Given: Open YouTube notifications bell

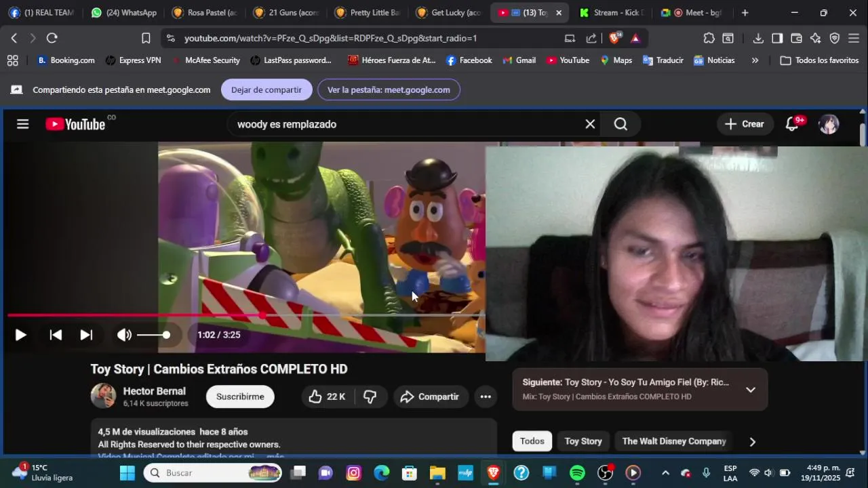Looking at the screenshot, I should [792, 124].
